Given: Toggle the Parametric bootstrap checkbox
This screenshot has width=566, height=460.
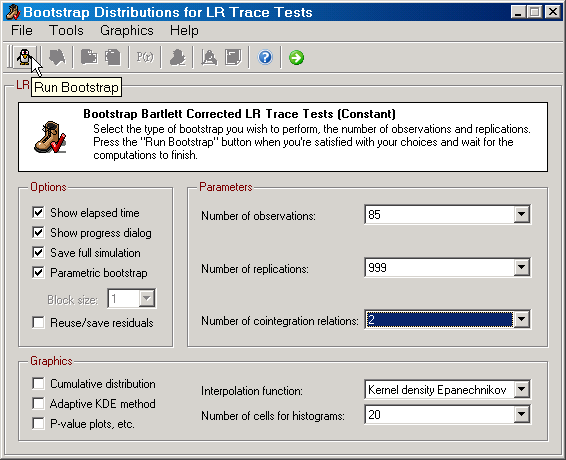Looking at the screenshot, I should click(x=38, y=272).
